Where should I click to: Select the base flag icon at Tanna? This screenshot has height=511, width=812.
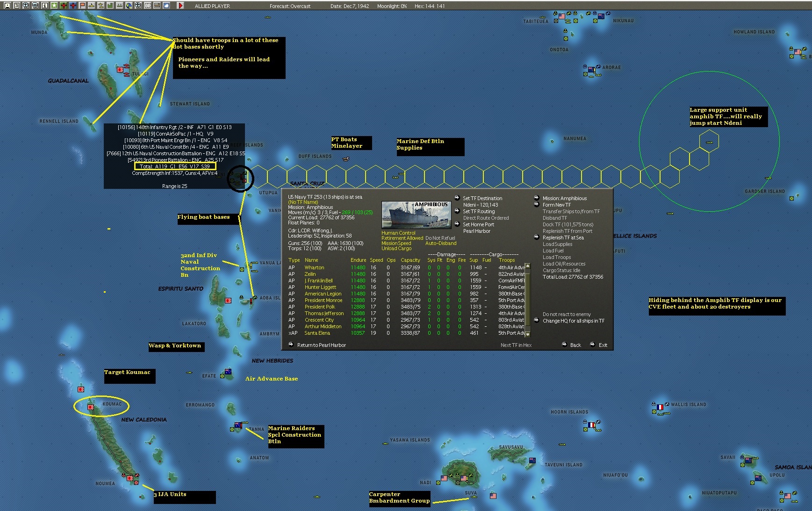[238, 425]
